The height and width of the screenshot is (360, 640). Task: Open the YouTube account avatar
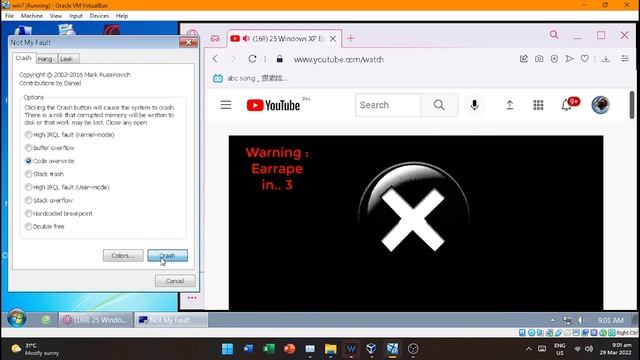tap(600, 105)
